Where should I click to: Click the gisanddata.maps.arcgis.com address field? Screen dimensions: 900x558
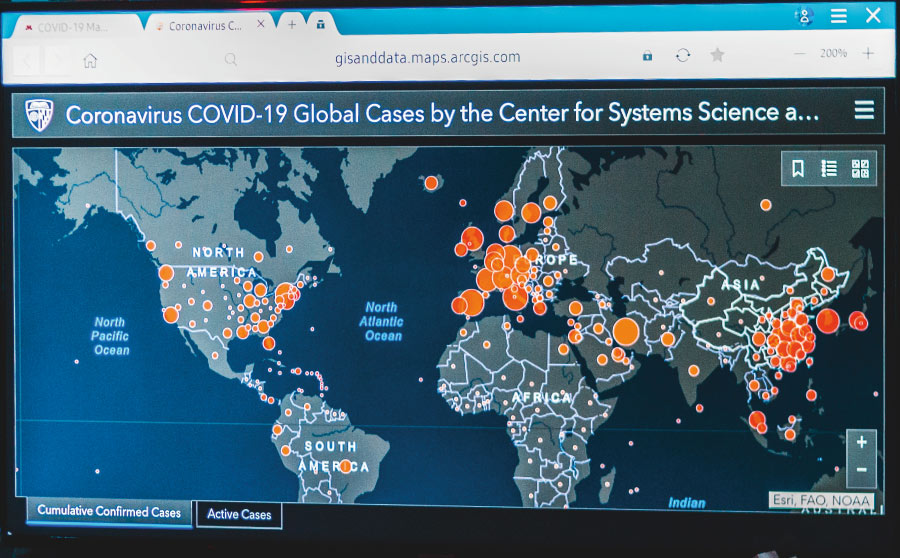click(428, 57)
